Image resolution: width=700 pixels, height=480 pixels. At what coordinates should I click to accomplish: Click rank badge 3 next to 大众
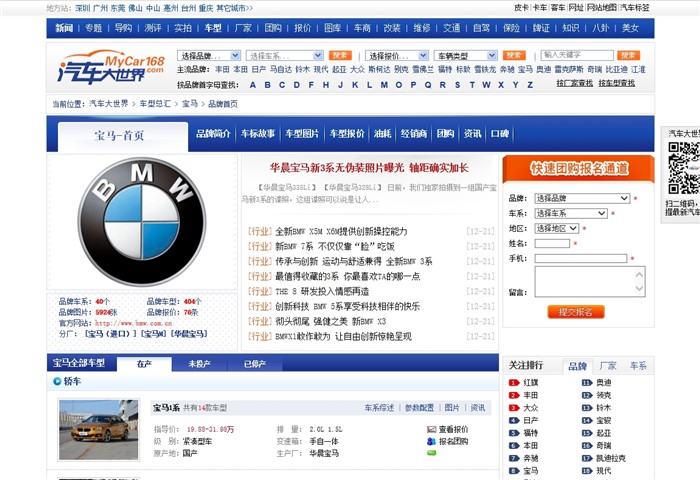(514, 408)
